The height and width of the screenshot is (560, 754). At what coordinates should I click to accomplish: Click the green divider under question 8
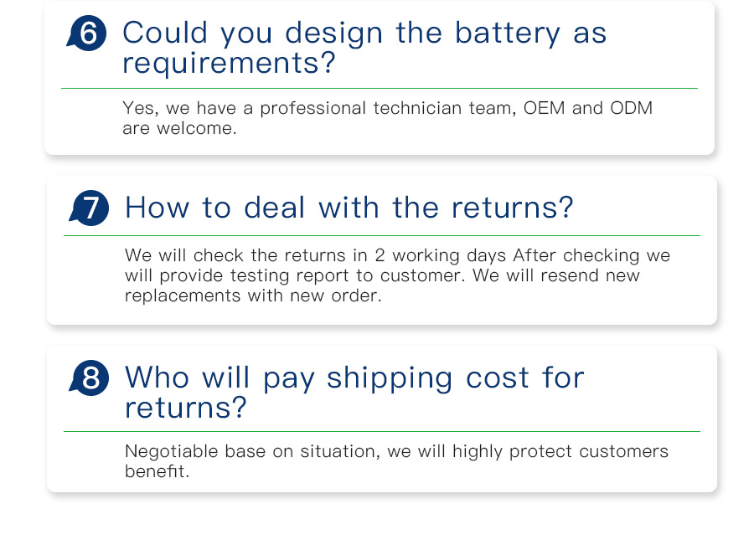click(x=382, y=432)
